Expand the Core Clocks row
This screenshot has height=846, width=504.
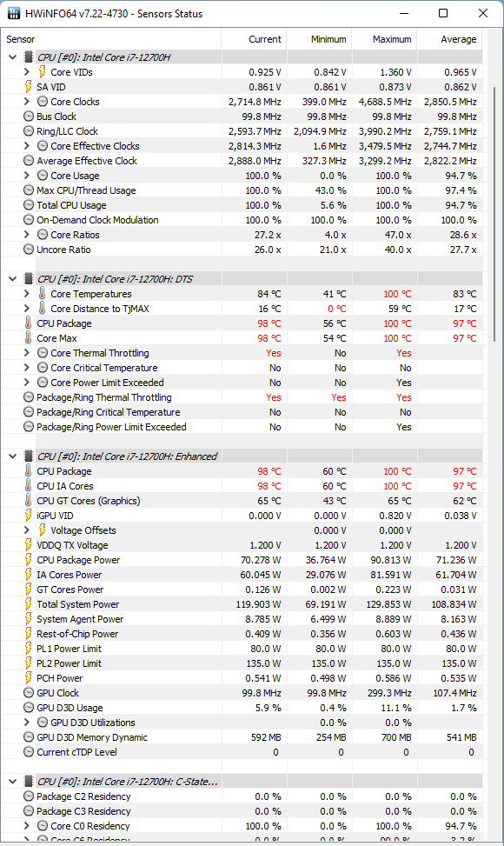26,102
